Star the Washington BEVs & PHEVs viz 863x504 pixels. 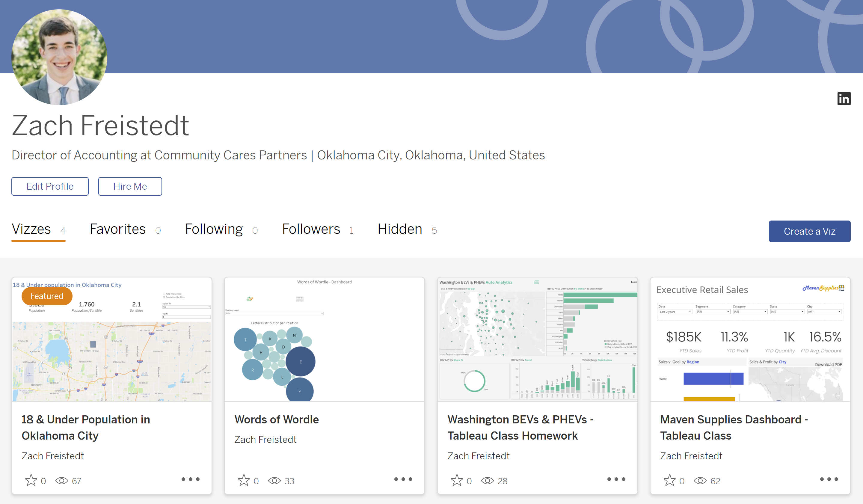457,480
